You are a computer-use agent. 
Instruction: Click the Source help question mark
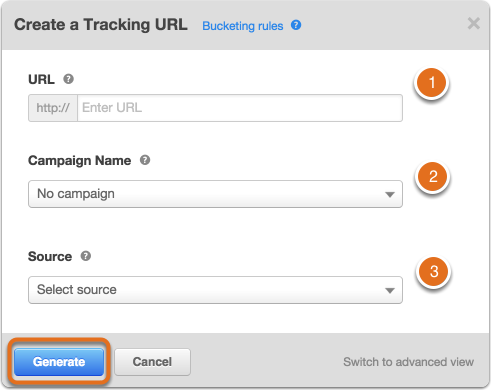tap(86, 256)
